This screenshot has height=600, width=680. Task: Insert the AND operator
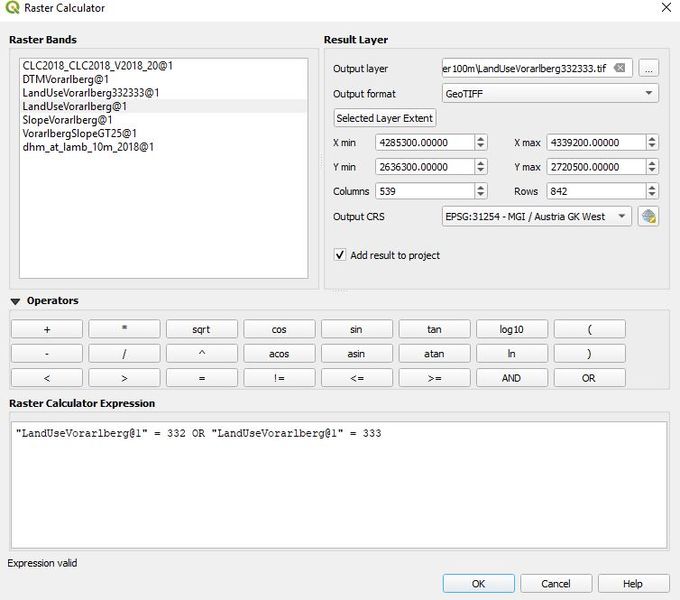(512, 378)
